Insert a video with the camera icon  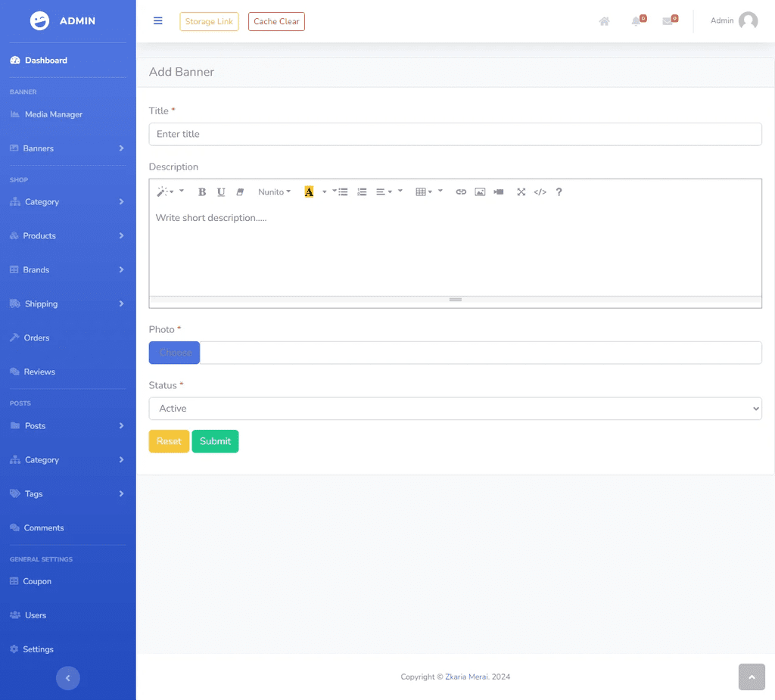click(x=499, y=191)
